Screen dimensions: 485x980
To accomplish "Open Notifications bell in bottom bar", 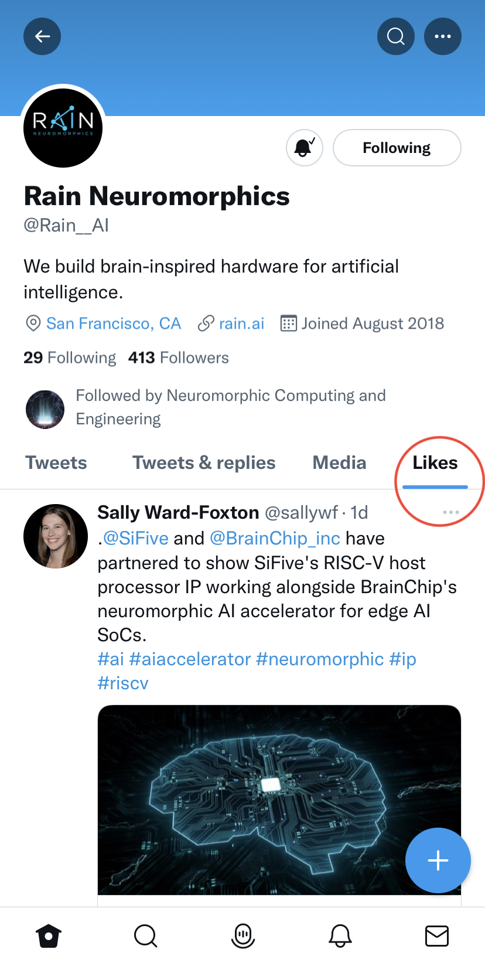I will click(340, 936).
